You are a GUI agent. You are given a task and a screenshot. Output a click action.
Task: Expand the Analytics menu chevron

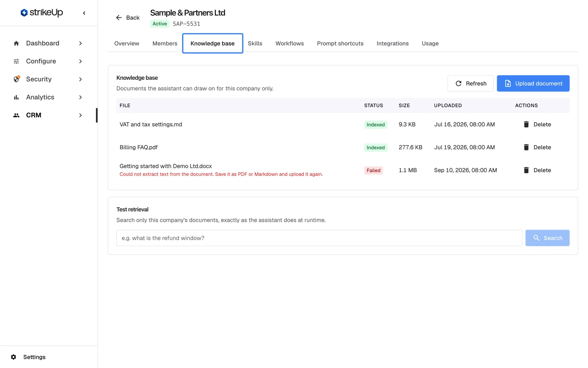80,97
